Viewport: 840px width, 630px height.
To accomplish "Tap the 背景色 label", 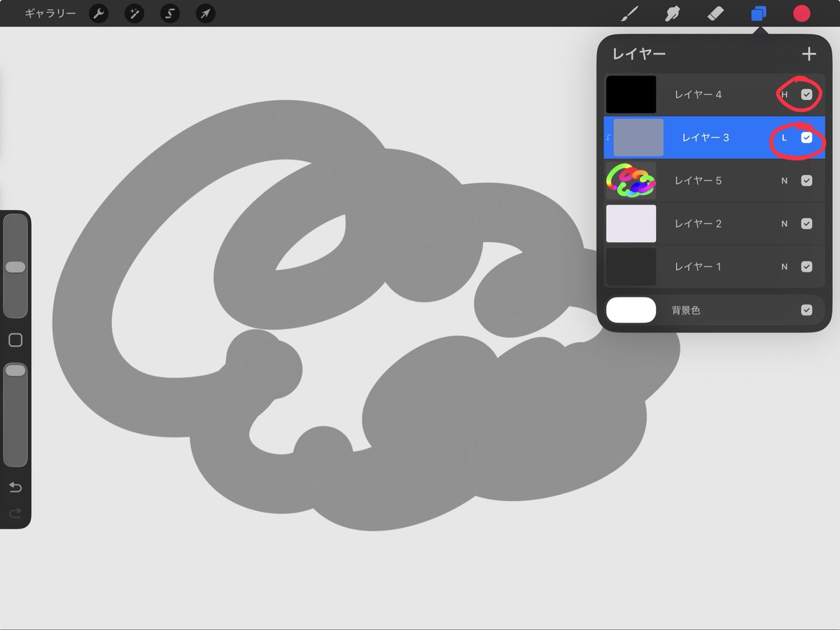I will point(686,310).
